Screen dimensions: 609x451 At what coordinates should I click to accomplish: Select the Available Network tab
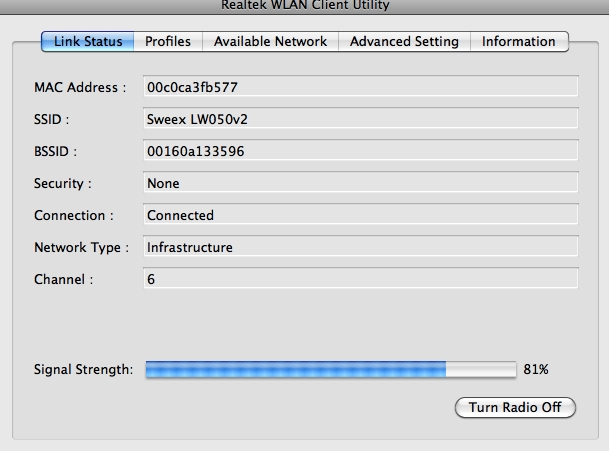coord(270,42)
